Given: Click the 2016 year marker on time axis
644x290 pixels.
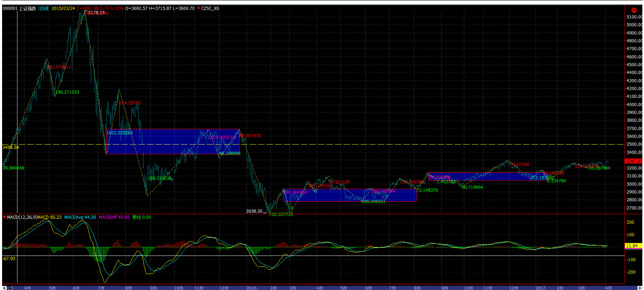Looking at the screenshot, I should click(x=251, y=288).
